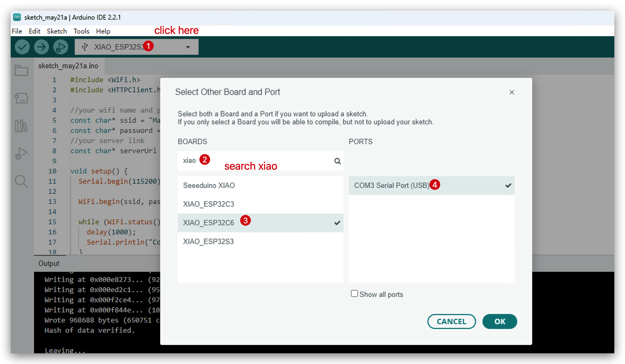Screen dimensions: 625x364
Task: Click code line 1 with #include <WiFi.h>
Action: (105, 80)
